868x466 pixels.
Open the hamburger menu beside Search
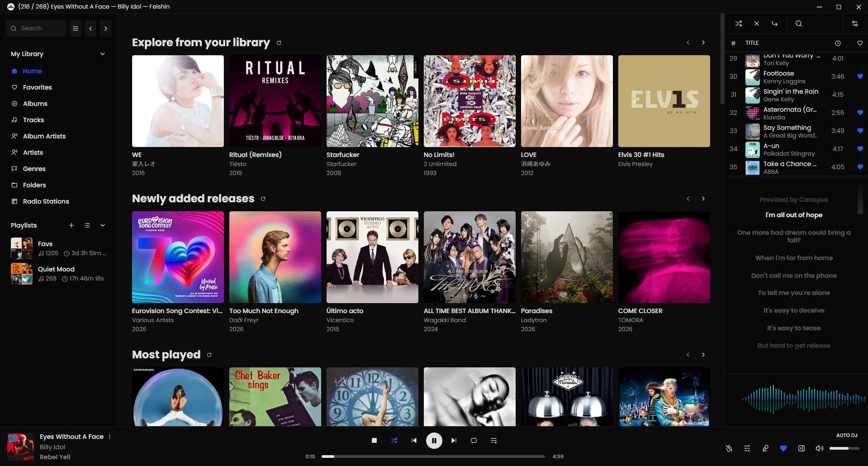pos(76,29)
